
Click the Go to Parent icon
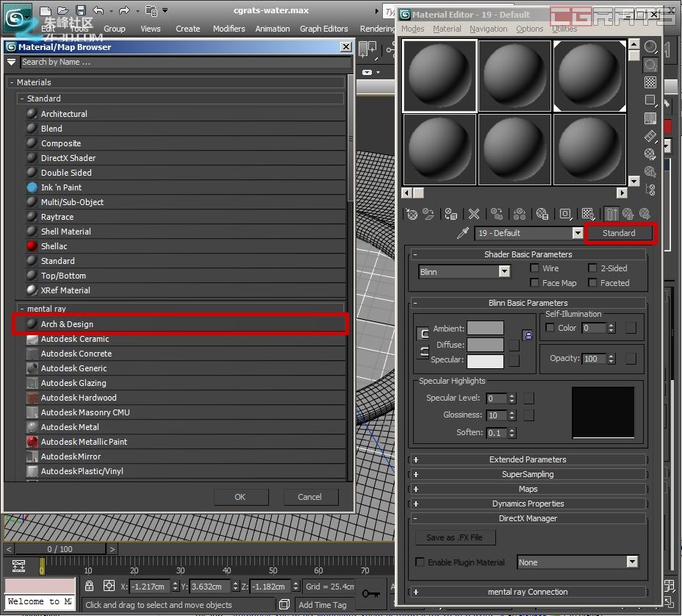click(628, 214)
